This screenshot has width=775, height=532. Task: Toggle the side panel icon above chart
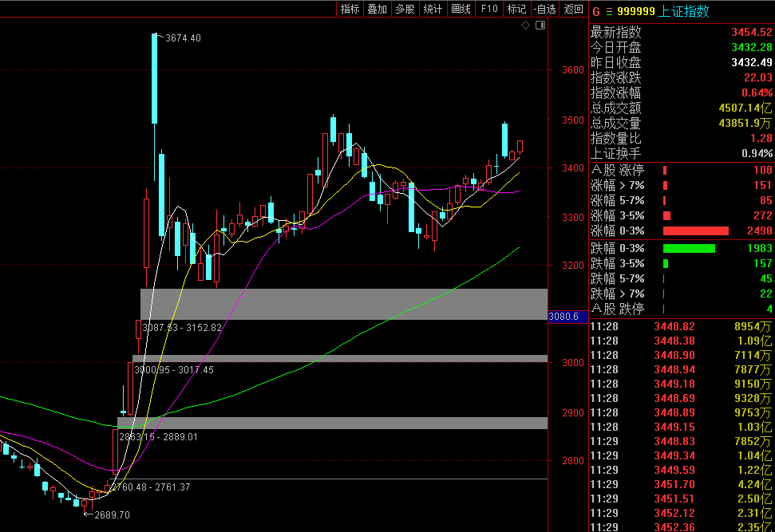tap(540, 26)
